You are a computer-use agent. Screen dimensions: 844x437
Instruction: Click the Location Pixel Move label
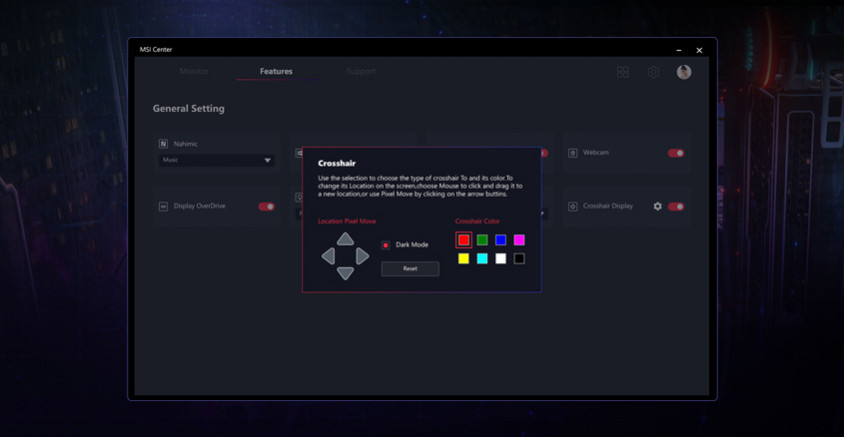pos(347,221)
